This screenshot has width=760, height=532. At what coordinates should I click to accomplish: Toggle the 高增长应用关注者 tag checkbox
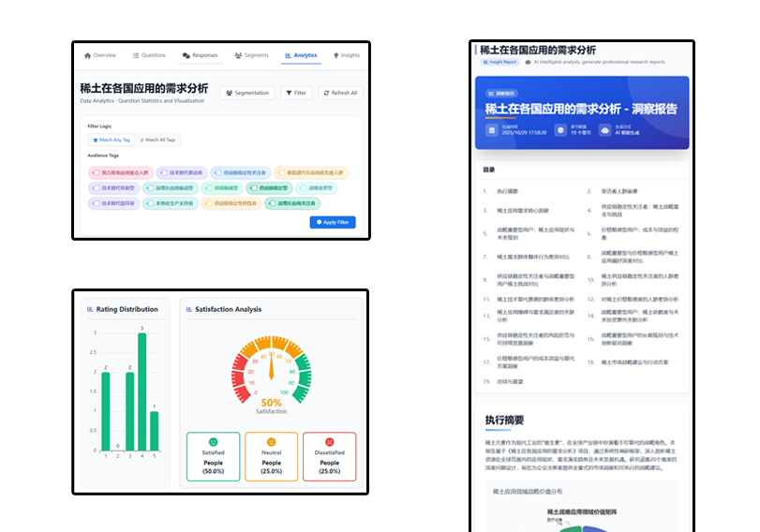[x=273, y=203]
